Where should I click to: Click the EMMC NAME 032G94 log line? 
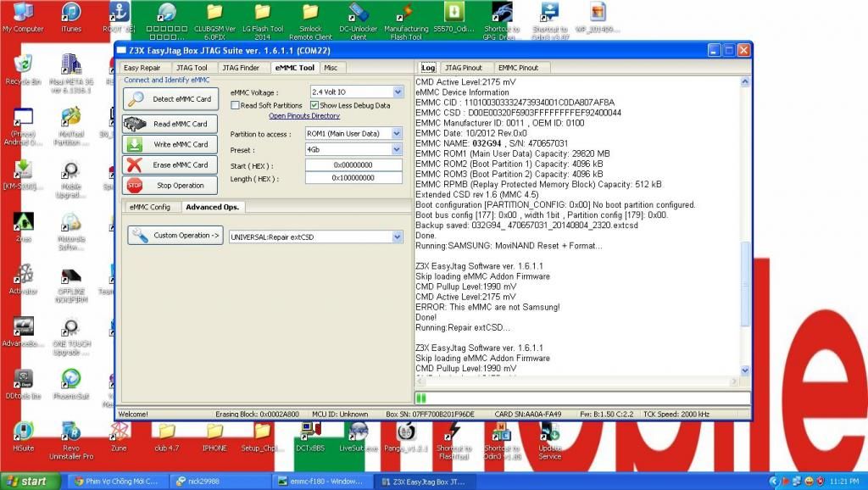pyautogui.click(x=492, y=143)
